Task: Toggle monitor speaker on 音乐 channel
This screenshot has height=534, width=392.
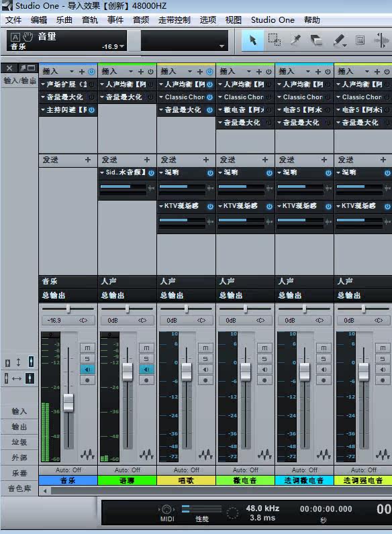Action: coord(87,370)
